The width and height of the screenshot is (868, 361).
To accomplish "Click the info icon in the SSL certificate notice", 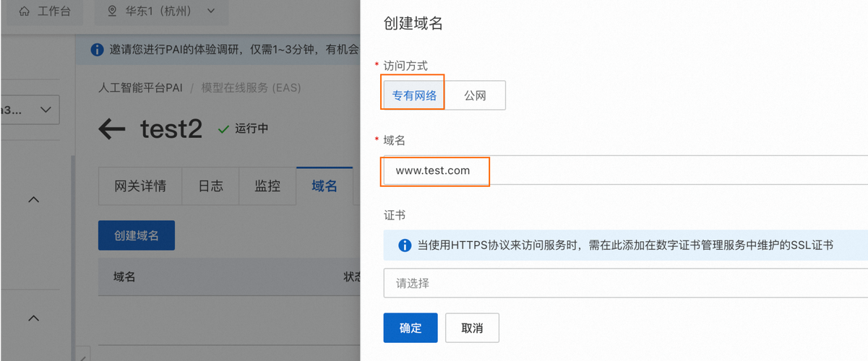I will tap(405, 245).
